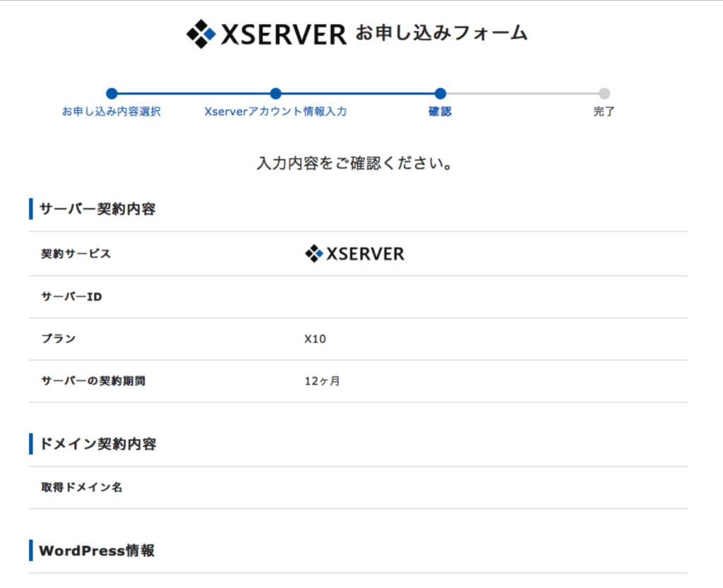Click the プラン label

58,339
